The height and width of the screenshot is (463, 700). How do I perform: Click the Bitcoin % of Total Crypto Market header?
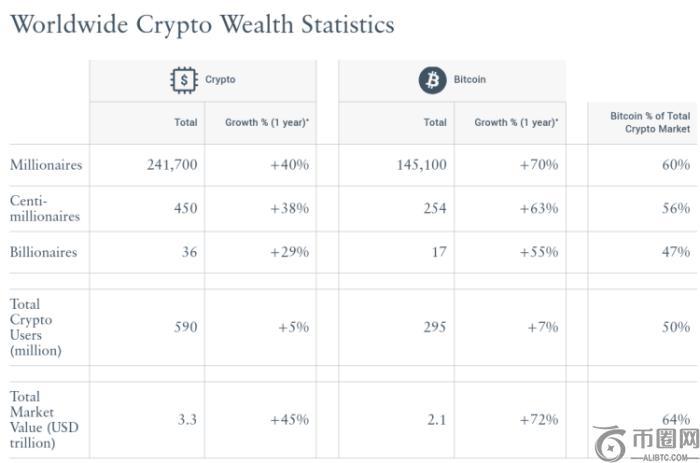(x=650, y=123)
